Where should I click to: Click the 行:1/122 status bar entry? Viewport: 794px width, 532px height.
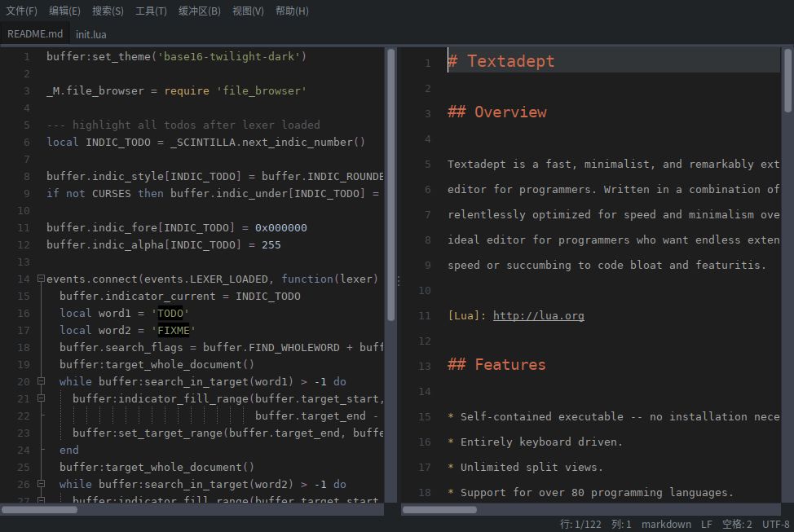coord(580,524)
